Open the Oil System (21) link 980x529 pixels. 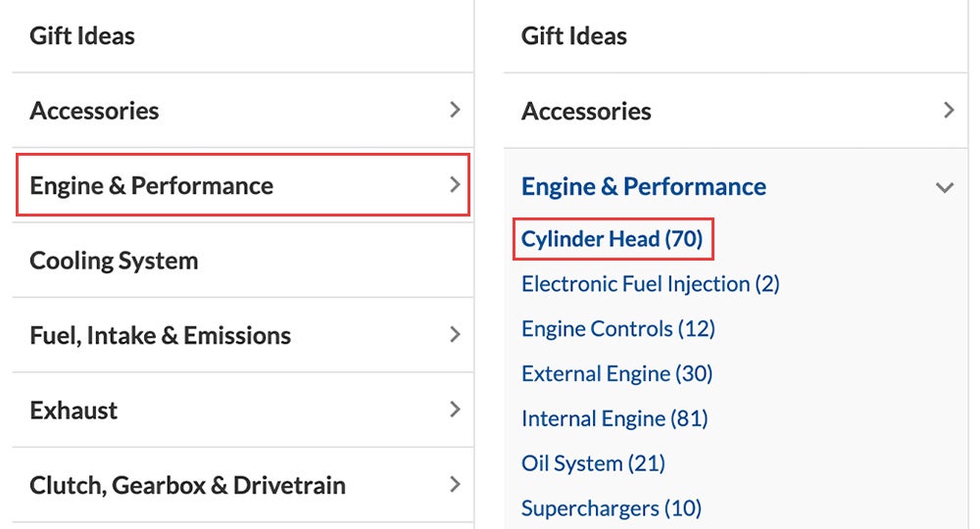tap(593, 463)
